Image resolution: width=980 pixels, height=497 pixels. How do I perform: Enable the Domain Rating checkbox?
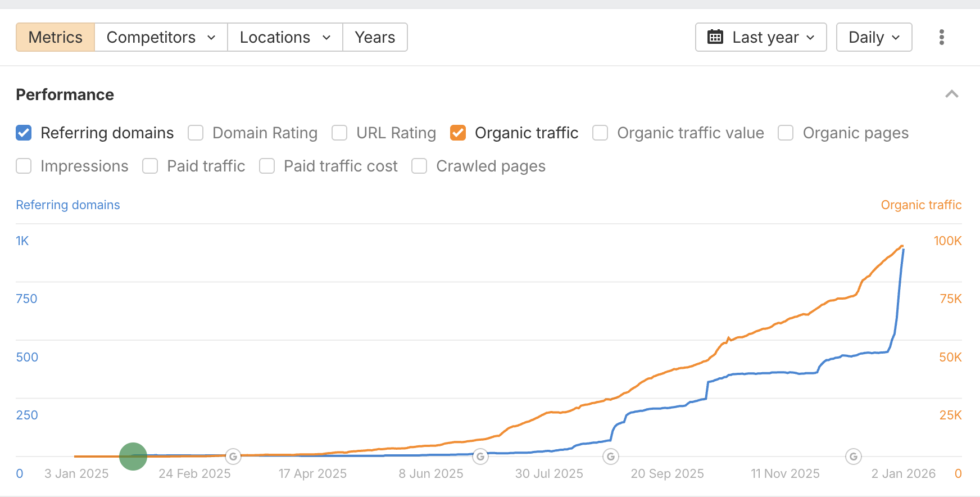pos(195,133)
